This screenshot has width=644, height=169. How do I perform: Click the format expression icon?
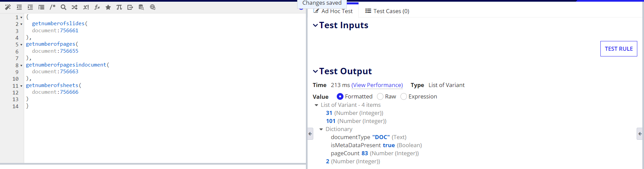[x=41, y=7]
